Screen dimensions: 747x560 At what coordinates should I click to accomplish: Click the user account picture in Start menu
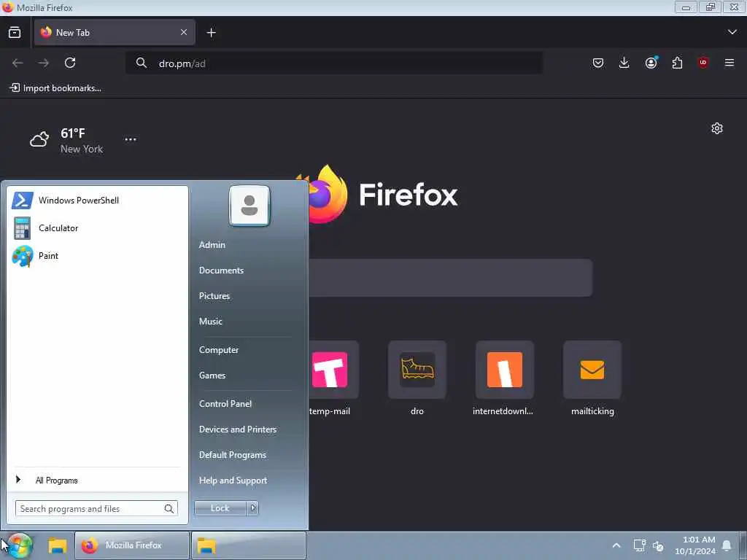click(249, 206)
